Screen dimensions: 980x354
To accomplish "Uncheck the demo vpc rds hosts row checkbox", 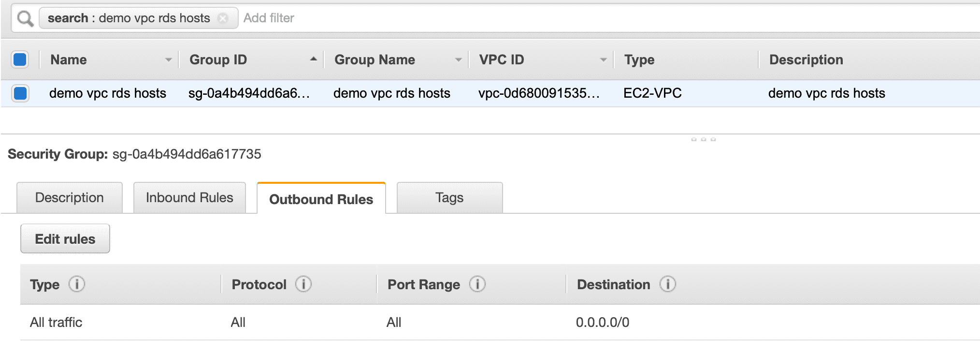I will [20, 93].
